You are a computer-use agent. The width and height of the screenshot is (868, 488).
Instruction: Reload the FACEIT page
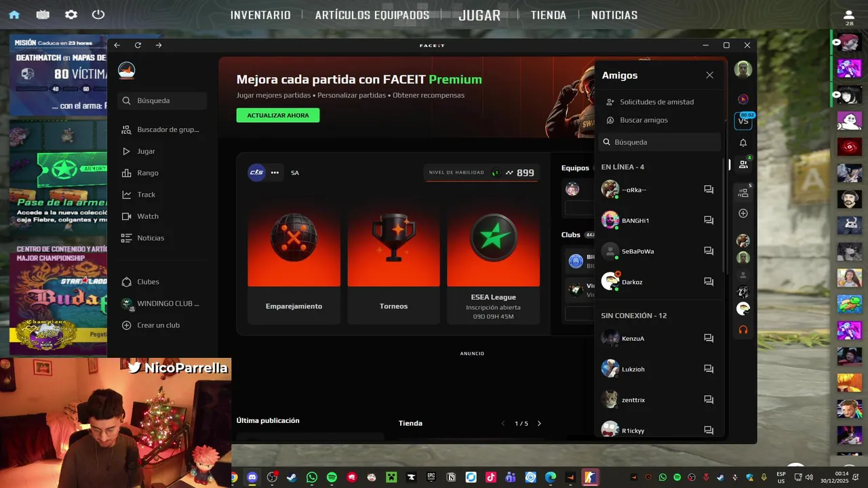click(x=138, y=45)
